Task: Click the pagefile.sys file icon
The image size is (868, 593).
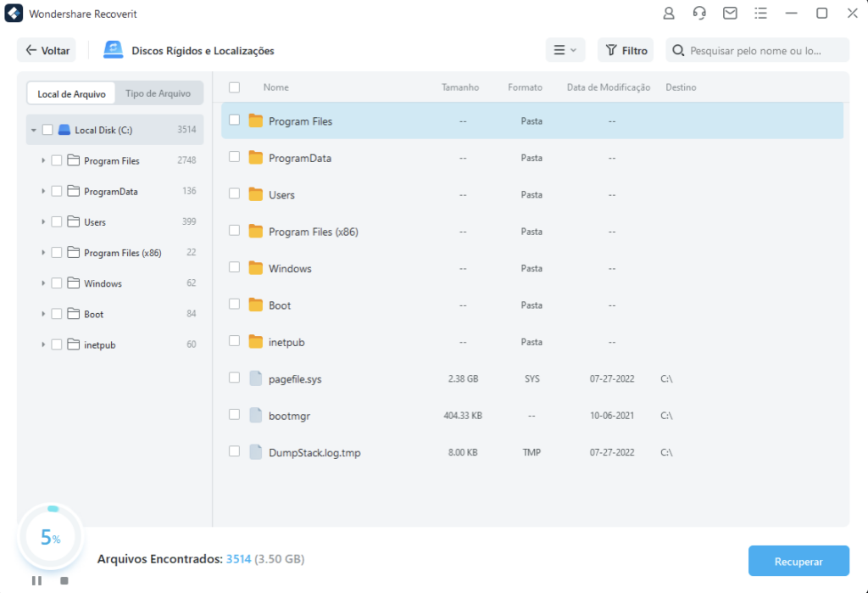Action: pyautogui.click(x=256, y=379)
